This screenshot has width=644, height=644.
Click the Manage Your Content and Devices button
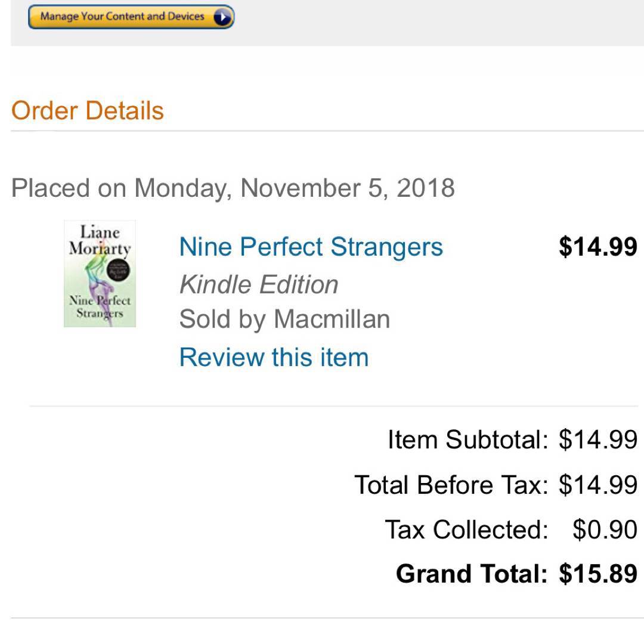pyautogui.click(x=122, y=17)
